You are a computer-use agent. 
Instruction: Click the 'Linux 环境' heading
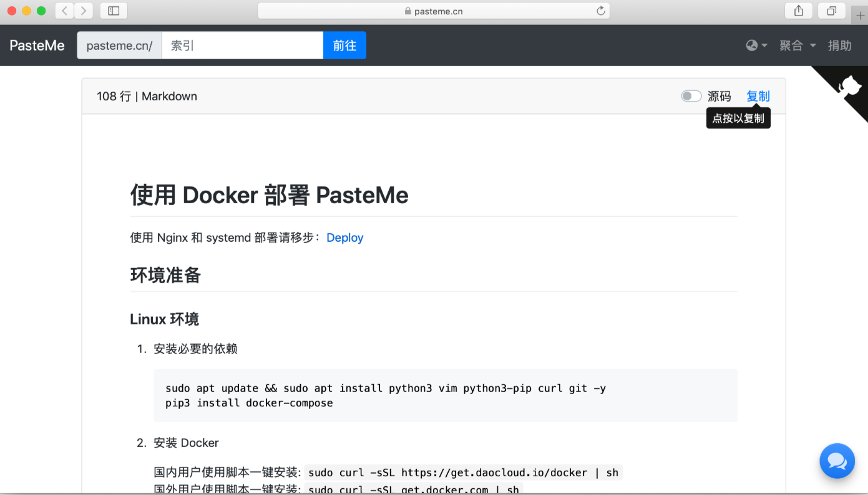(x=164, y=319)
